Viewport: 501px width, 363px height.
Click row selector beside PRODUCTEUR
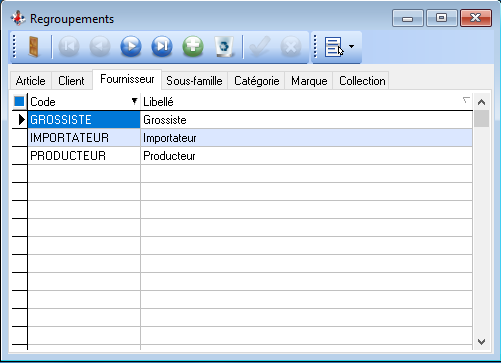[20, 156]
